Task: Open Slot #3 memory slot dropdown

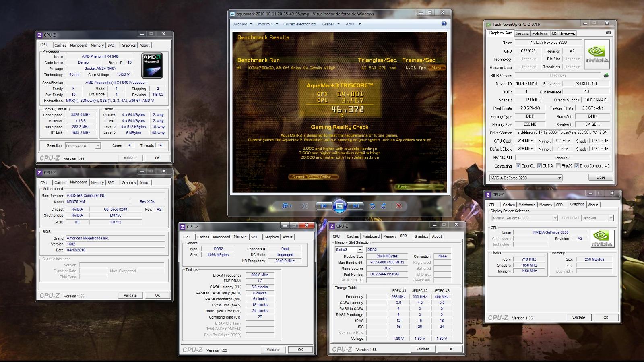Action: (349, 250)
